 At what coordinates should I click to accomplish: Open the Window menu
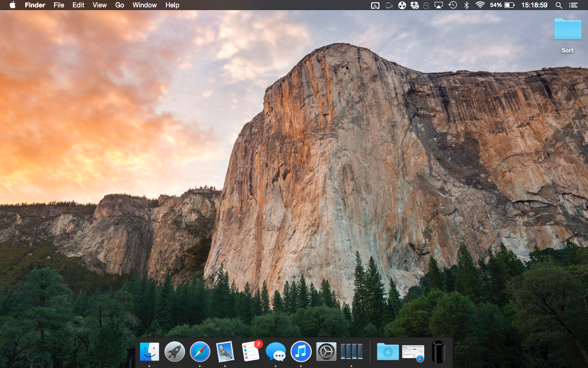pyautogui.click(x=145, y=5)
